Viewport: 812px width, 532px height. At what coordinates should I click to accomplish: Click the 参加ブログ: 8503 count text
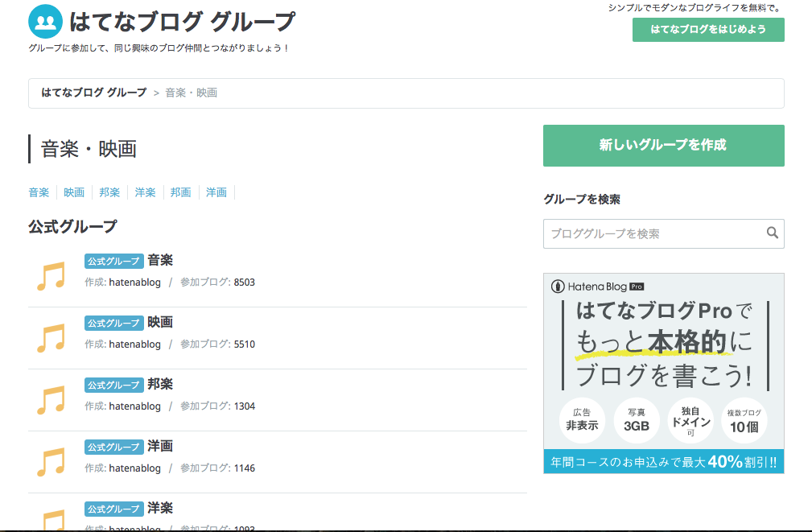click(x=217, y=282)
